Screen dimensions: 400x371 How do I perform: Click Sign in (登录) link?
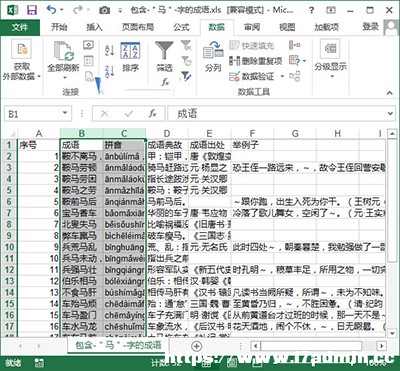coord(371,27)
